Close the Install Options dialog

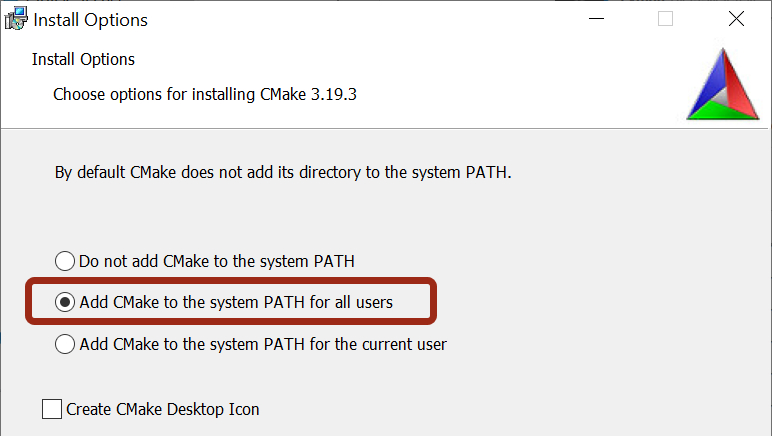click(736, 19)
